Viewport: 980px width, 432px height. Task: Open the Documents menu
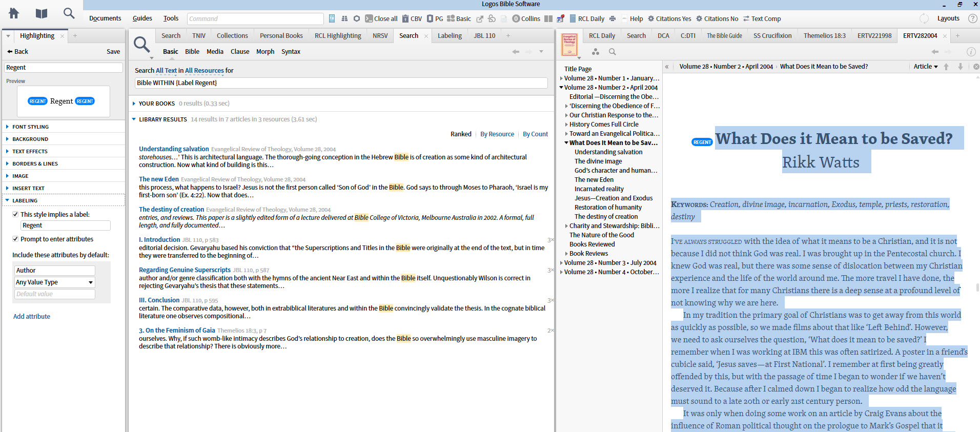(x=105, y=18)
